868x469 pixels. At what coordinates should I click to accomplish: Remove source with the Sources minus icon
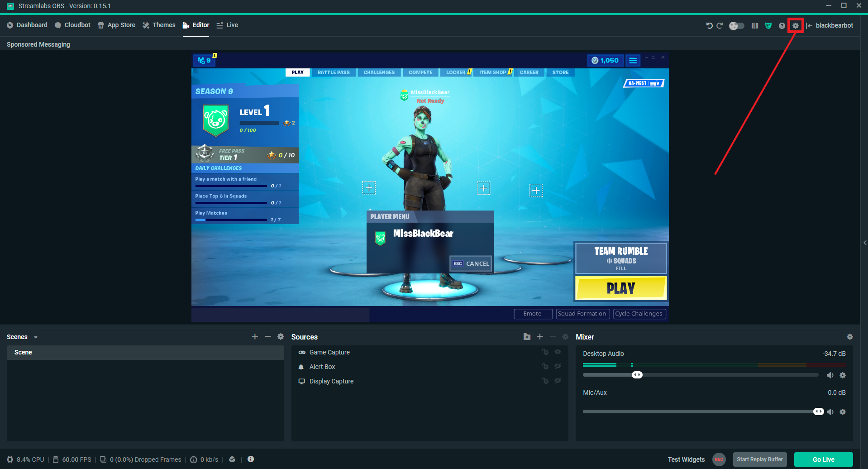(x=553, y=337)
